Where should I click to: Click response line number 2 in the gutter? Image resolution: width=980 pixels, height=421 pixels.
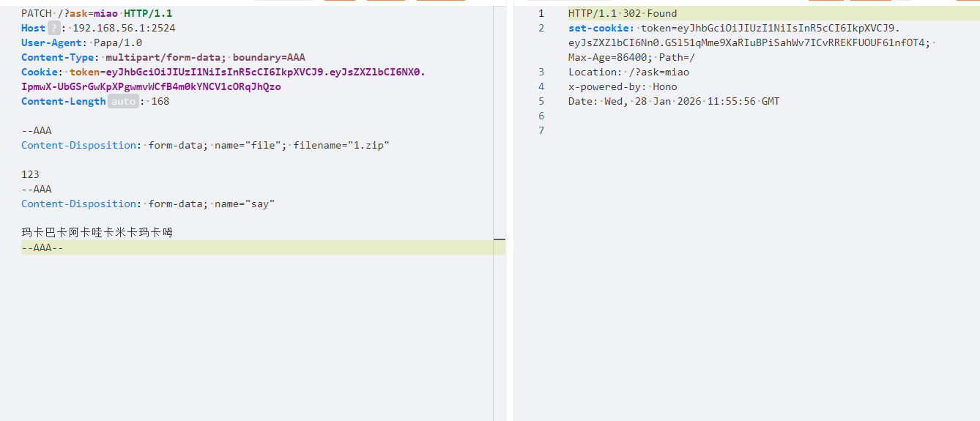pyautogui.click(x=541, y=28)
